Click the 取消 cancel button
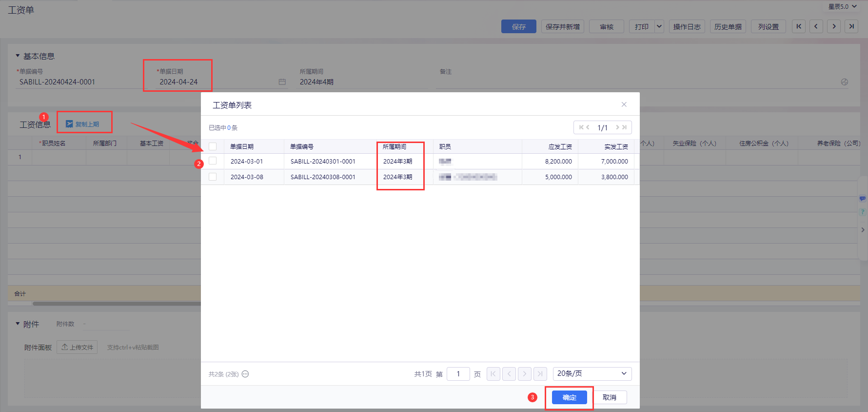 [x=610, y=397]
